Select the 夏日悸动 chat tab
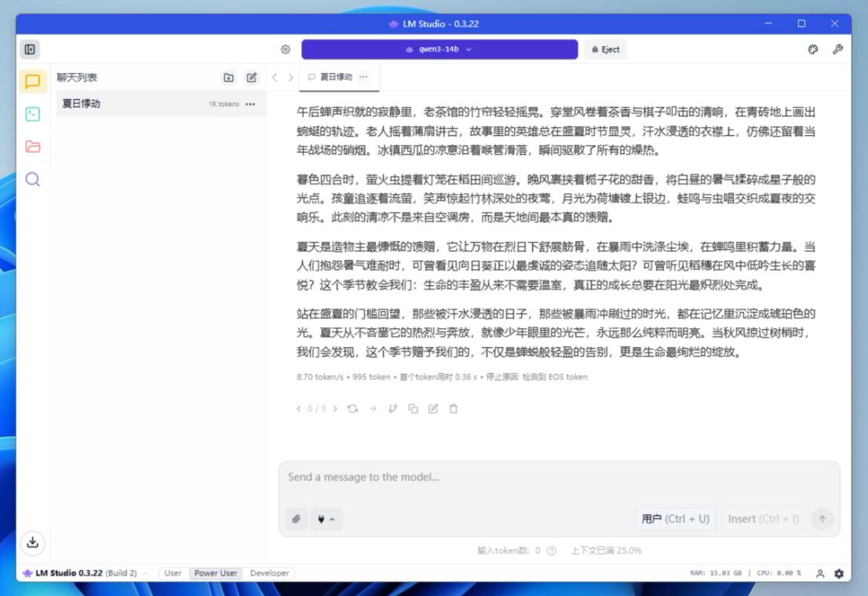Image resolution: width=868 pixels, height=596 pixels. click(x=336, y=77)
